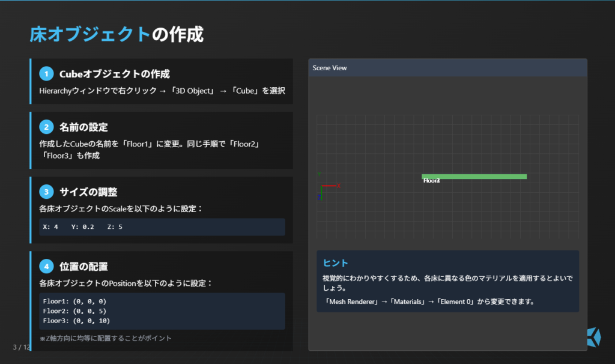Click the サイズの調整 heading
Image resolution: width=615 pixels, height=364 pixels.
coord(88,192)
